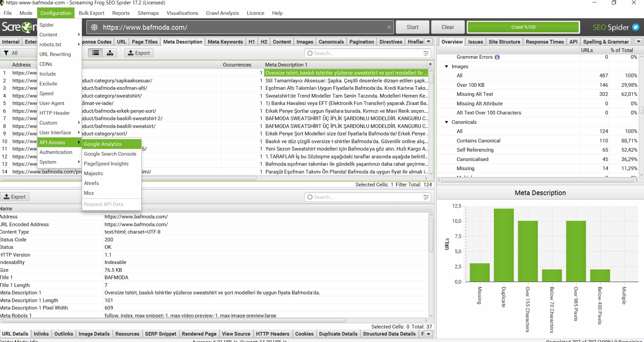Open filter options in lower search box
This screenshot has height=342, width=644.
click(x=426, y=197)
